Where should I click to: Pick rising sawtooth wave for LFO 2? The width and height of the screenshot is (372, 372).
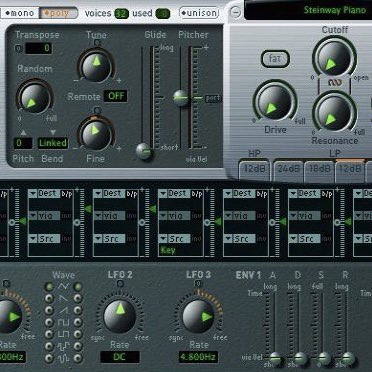click(78, 310)
